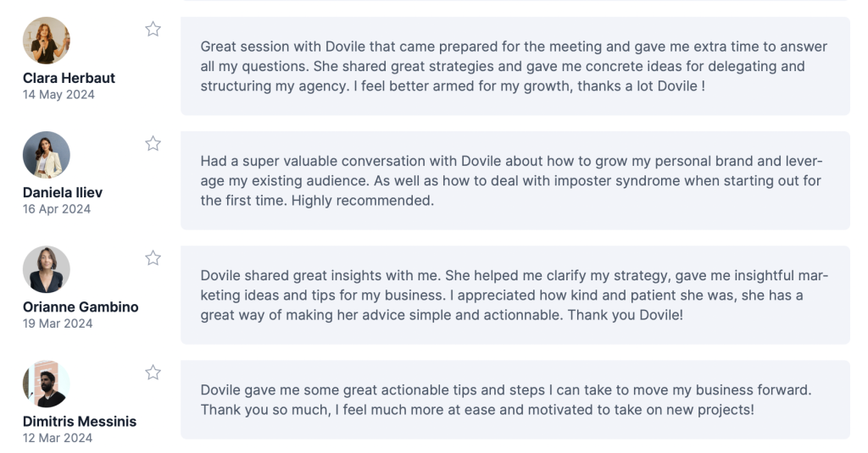This screenshot has width=868, height=453.
Task: Select Clara's review about structuring her agency
Action: 515,66
